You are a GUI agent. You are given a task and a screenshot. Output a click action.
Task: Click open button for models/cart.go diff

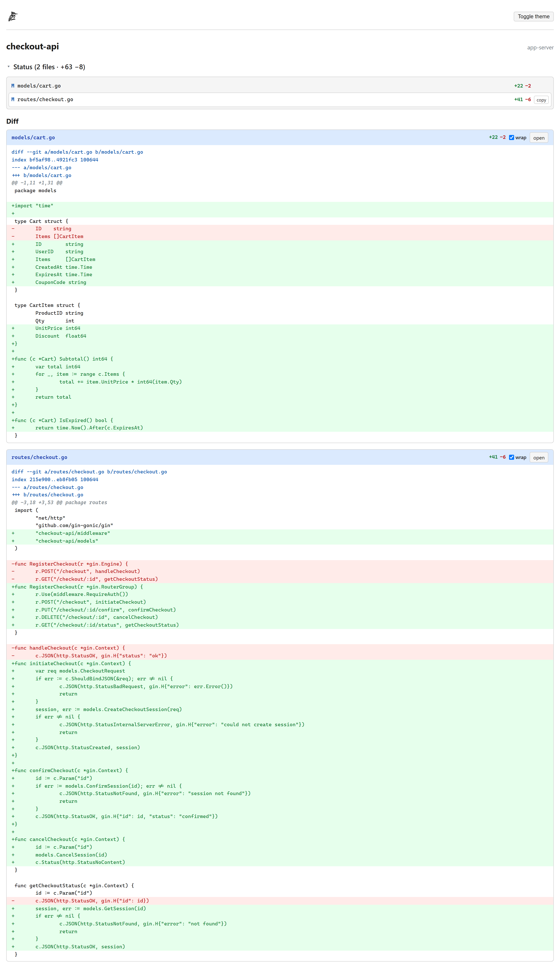(x=538, y=138)
